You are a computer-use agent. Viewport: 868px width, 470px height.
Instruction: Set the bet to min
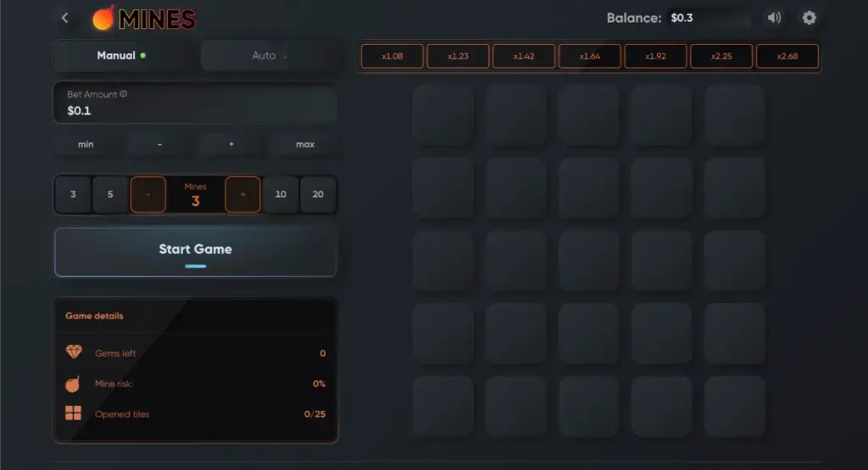(86, 145)
